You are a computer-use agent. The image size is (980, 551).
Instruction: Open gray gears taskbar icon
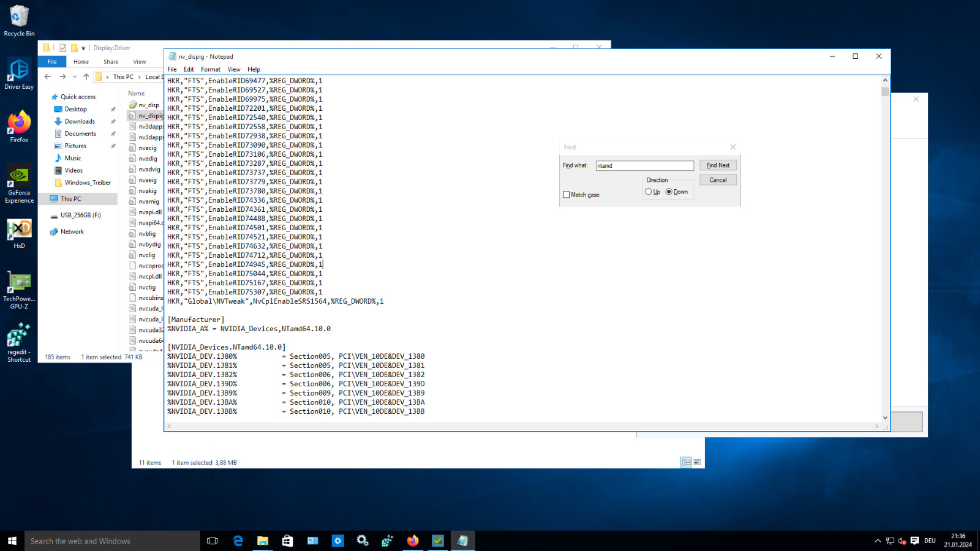tap(363, 541)
